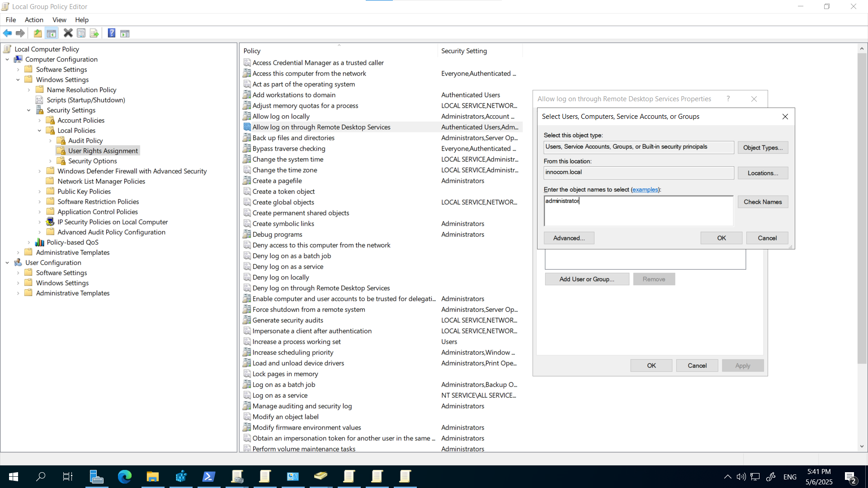Click the examples hyperlink
This screenshot has width=868, height=488.
[x=645, y=190]
